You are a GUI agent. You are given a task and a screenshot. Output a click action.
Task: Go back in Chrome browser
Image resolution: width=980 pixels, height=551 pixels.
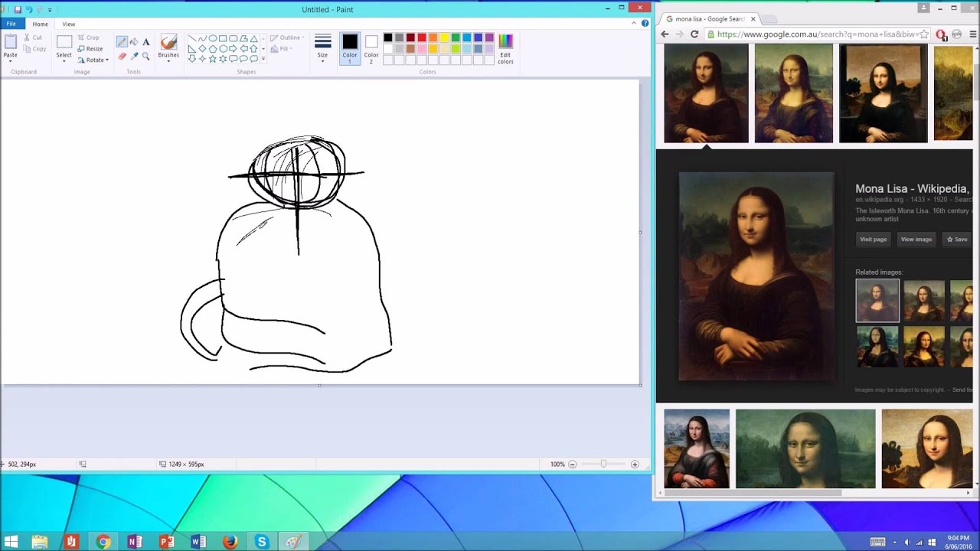pos(665,34)
